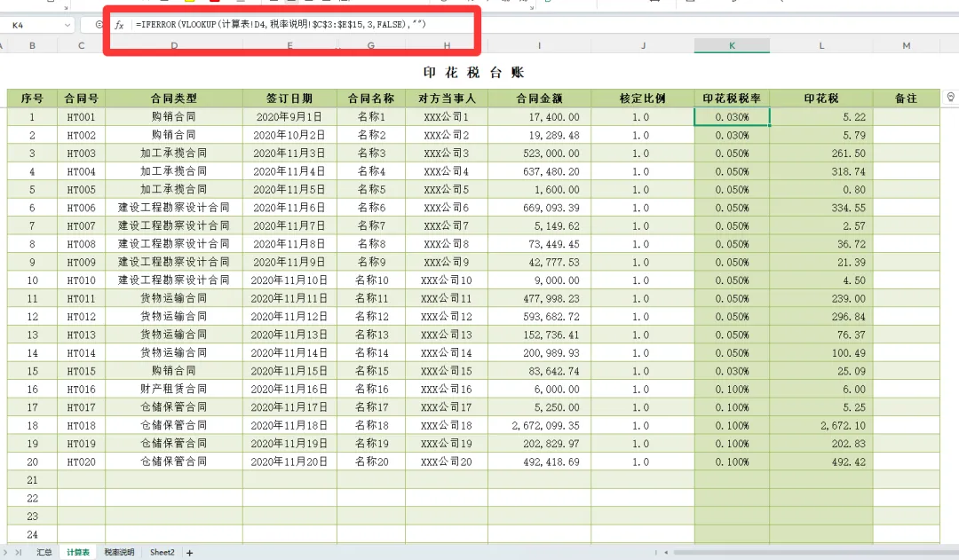
Task: Select the amount cell 2,672,099.35
Action: tap(539, 425)
